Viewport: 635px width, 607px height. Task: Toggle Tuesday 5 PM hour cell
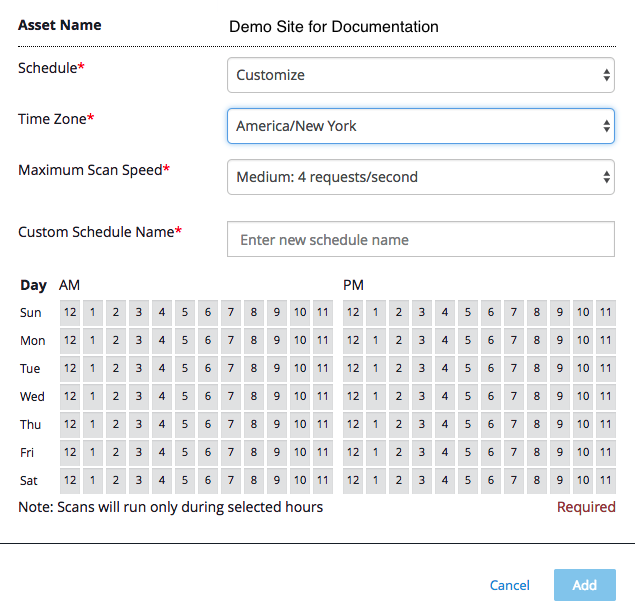point(468,369)
